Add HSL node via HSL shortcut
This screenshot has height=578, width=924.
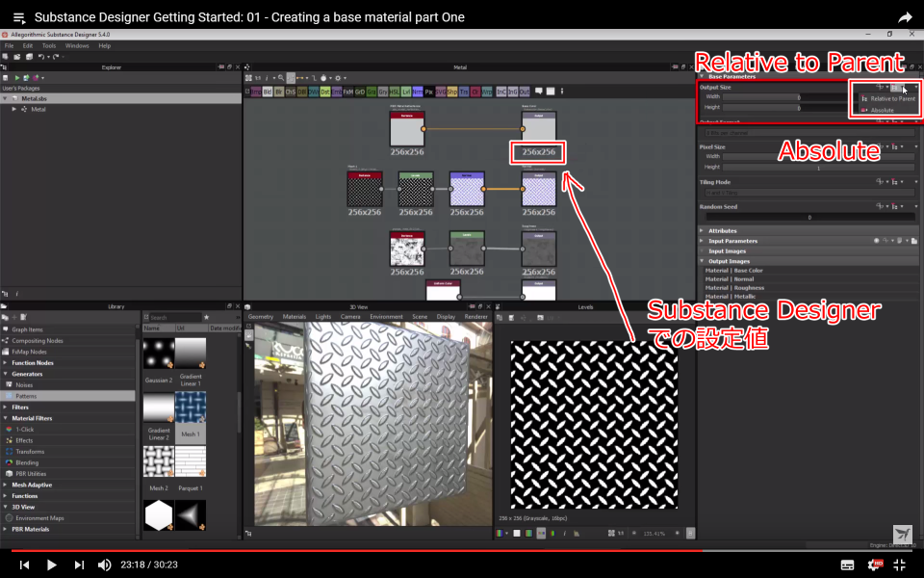(395, 92)
